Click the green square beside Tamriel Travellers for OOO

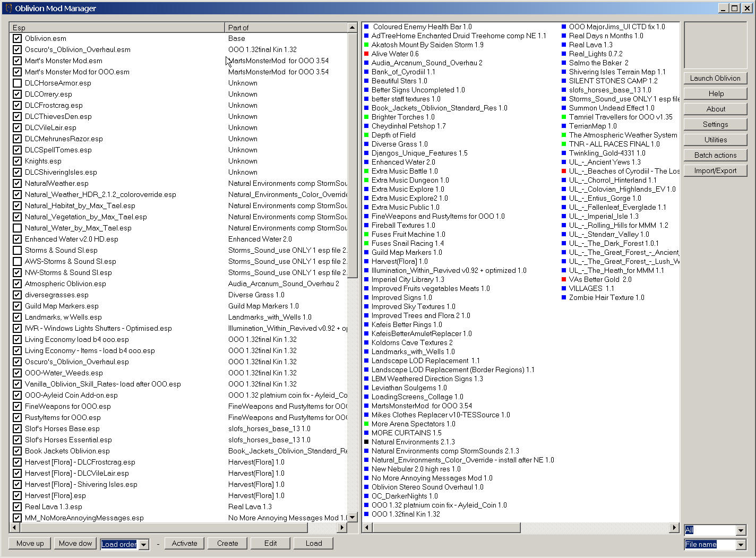564,117
